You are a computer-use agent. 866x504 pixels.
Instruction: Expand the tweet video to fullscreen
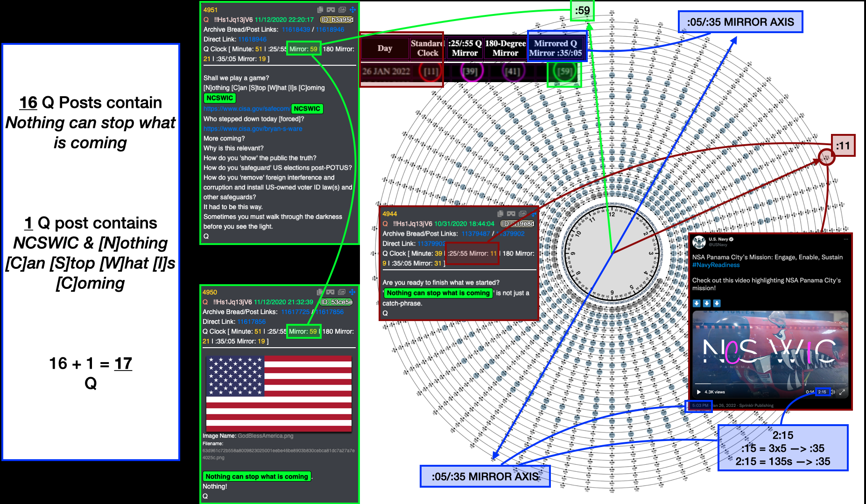(x=842, y=392)
